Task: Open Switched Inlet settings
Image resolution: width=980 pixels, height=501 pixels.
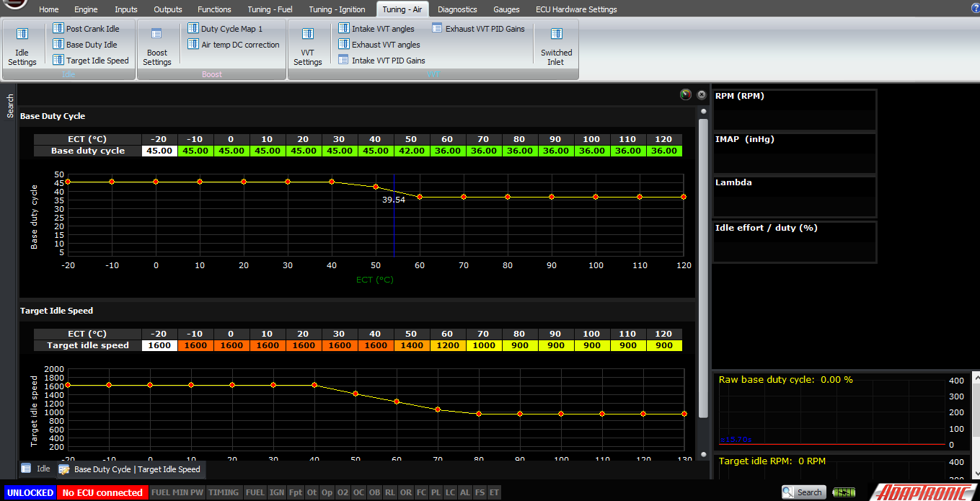Action: coord(556,47)
